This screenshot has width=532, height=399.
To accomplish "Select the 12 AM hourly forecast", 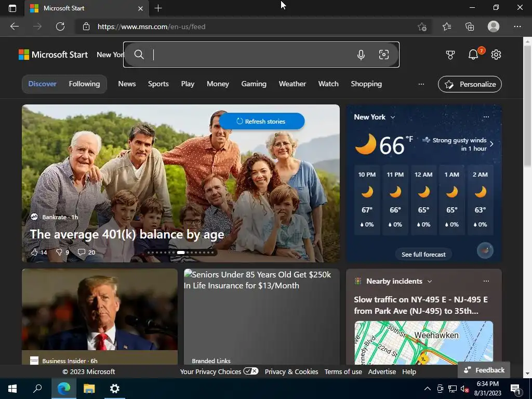I will tap(423, 200).
